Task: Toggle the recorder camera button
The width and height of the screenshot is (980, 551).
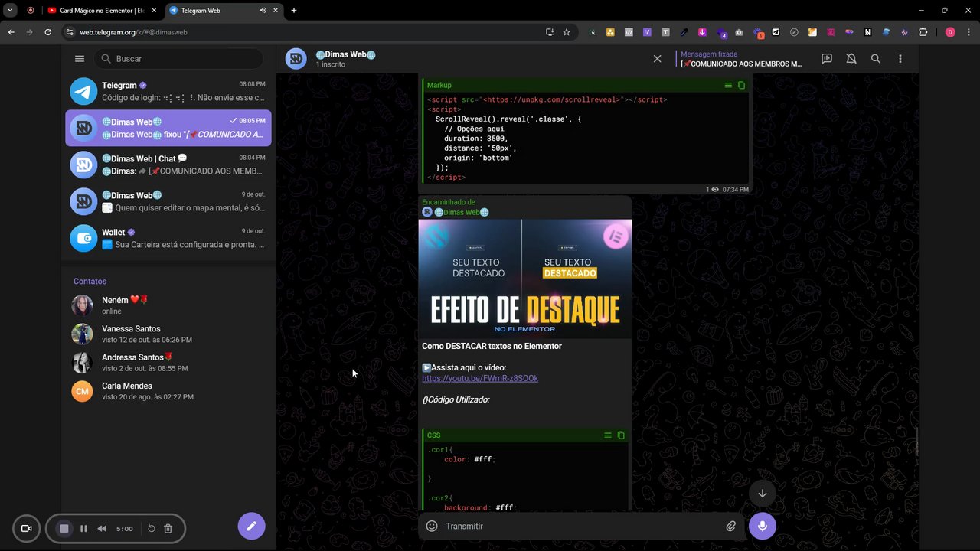Action: [26, 528]
